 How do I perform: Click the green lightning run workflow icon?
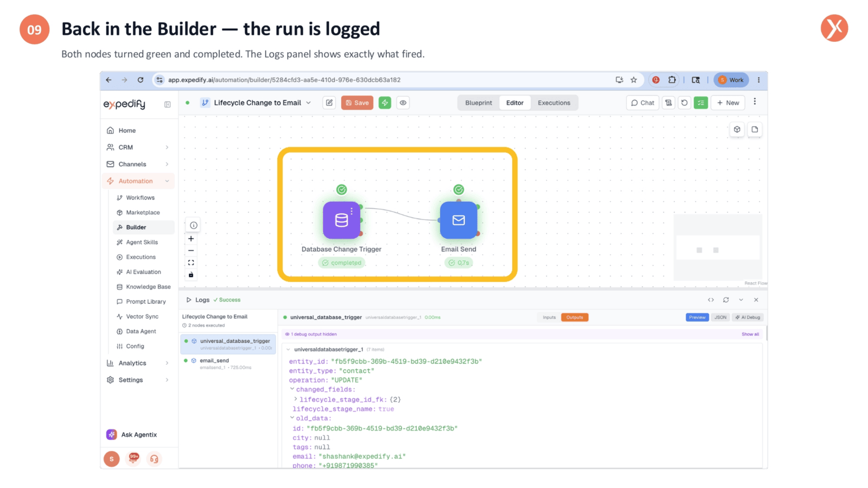point(385,102)
